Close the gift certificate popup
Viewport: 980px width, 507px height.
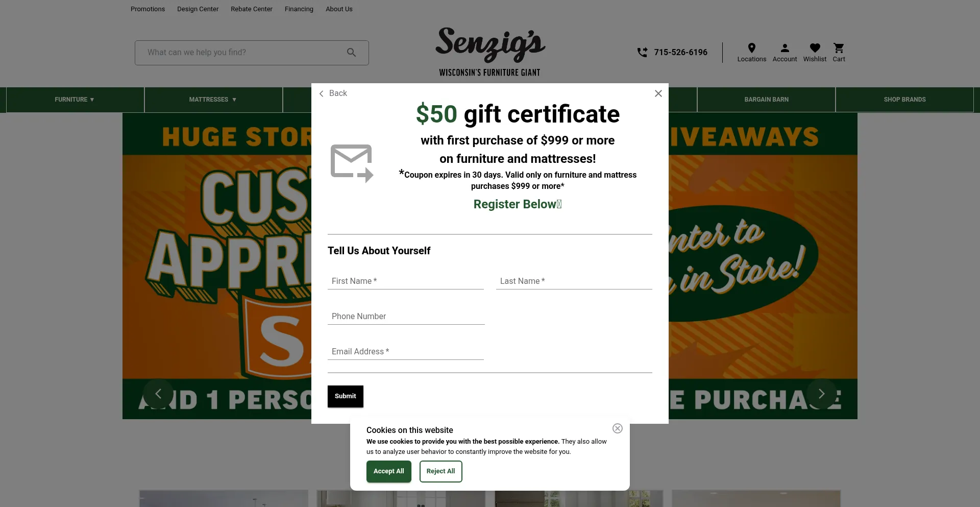pos(658,93)
